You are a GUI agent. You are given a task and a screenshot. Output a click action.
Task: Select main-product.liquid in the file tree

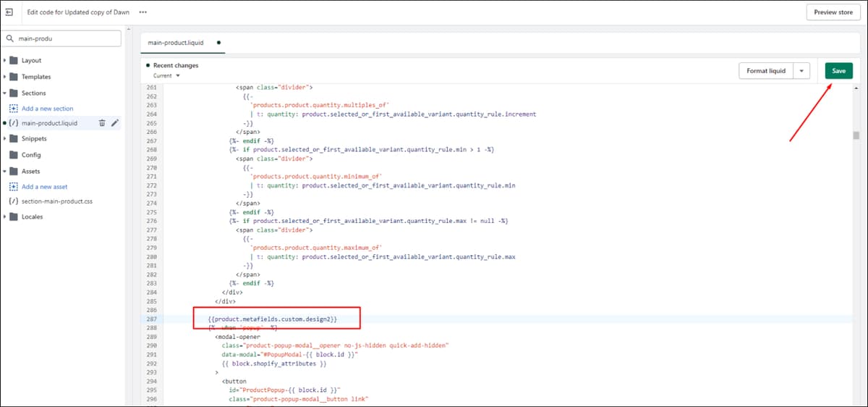(49, 123)
